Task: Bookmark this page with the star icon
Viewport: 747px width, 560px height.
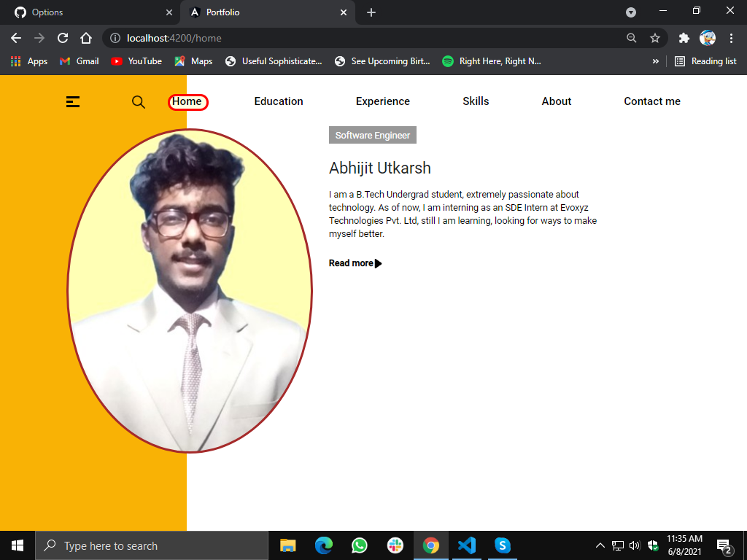Action: (655, 38)
